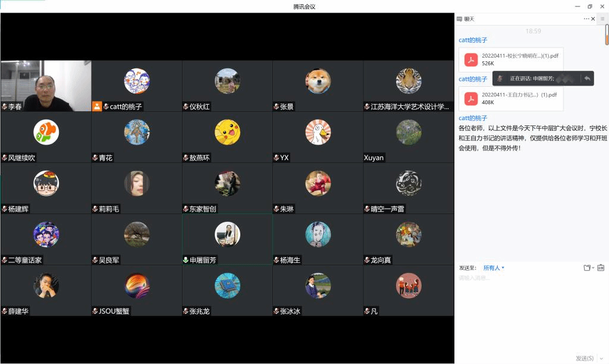
Task: Click muted mic icon next to 张景
Action: pyautogui.click(x=277, y=107)
